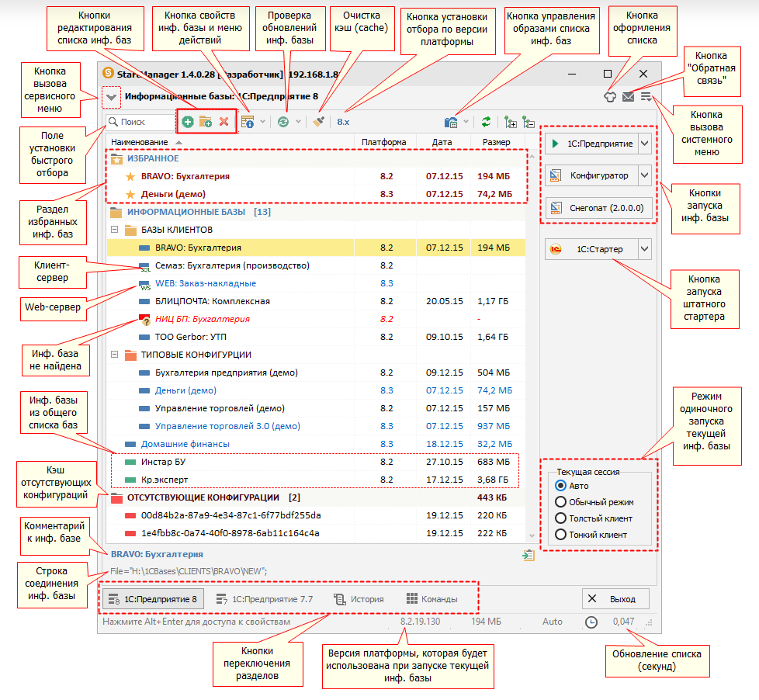759x700 pixels.
Task: Click the red folder icon of ОТСУТСТВУЮЩИЕ КОНФИГУРАЦИИ
Action: coord(116,497)
